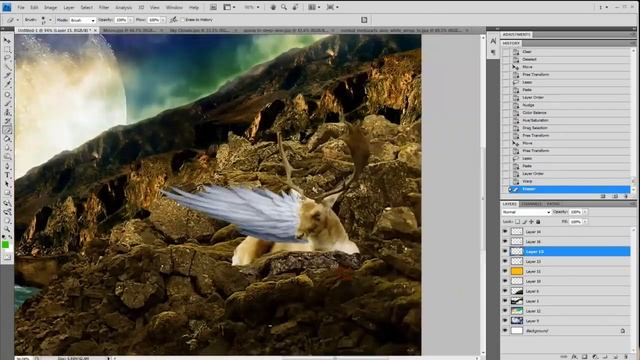Select the Rectangular Marquee tool
This screenshot has width=640, height=360.
(x=7, y=49)
